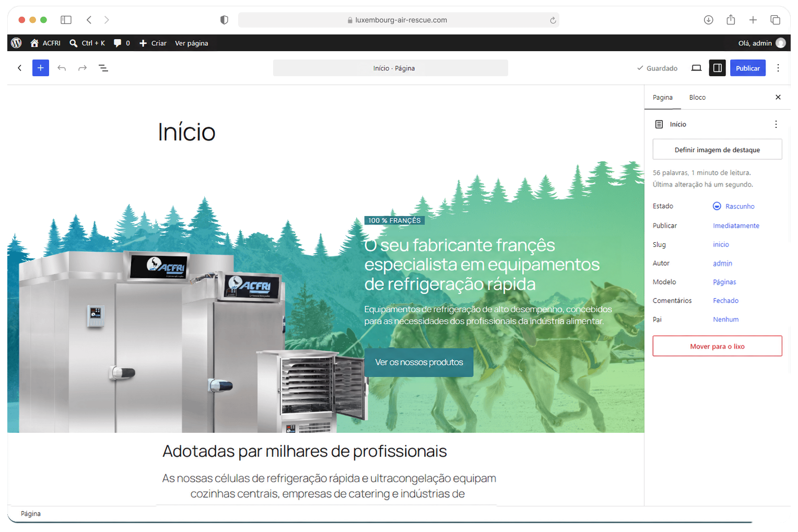Click the Criar new content item
This screenshot has height=532, width=798.
click(153, 43)
